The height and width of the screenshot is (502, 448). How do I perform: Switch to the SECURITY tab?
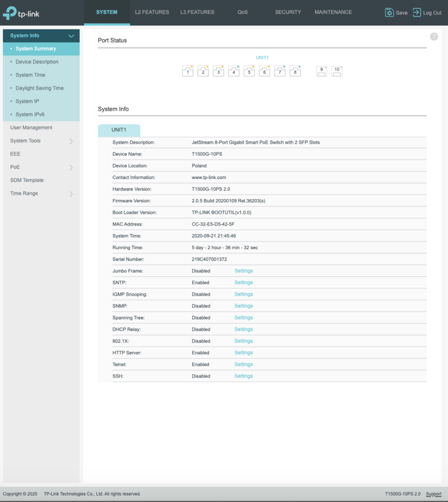pos(288,12)
